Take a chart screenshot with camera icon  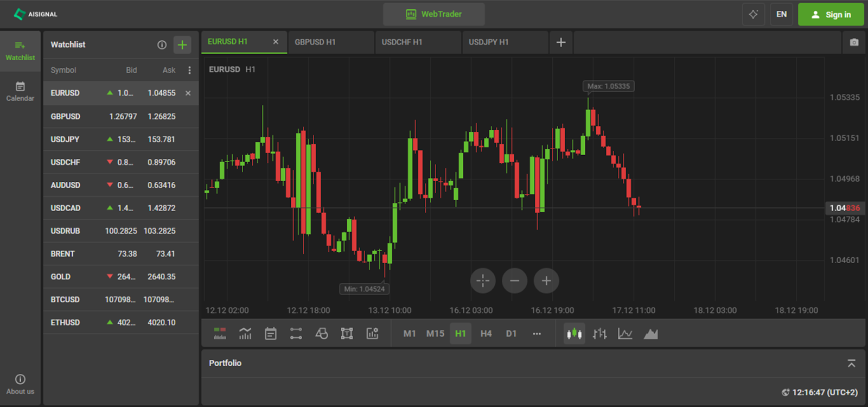[854, 42]
